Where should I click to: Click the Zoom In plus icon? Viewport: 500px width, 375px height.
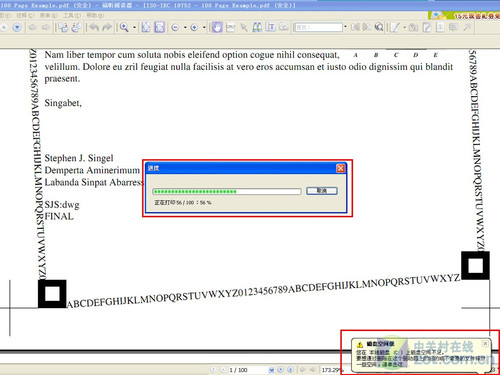[194, 28]
